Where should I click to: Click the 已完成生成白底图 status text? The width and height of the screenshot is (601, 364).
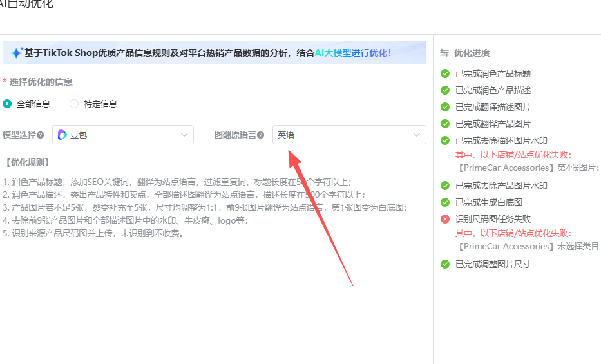coord(489,202)
